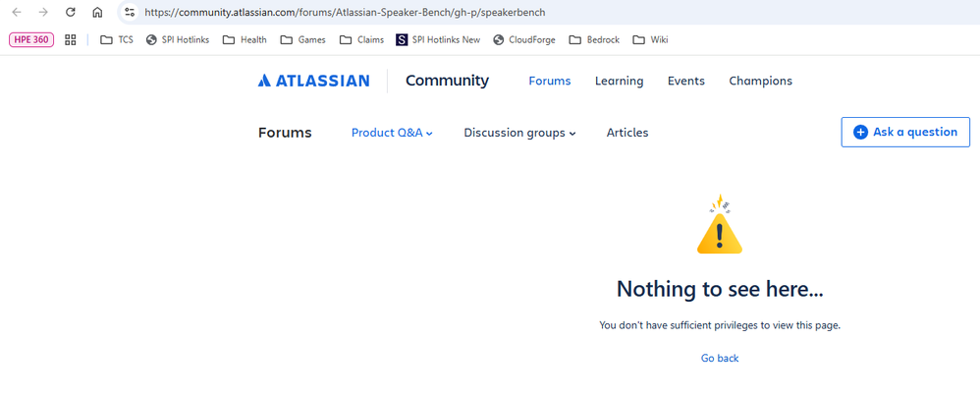The image size is (980, 397).
Task: Open the CloudForge bookmark
Action: 523,40
